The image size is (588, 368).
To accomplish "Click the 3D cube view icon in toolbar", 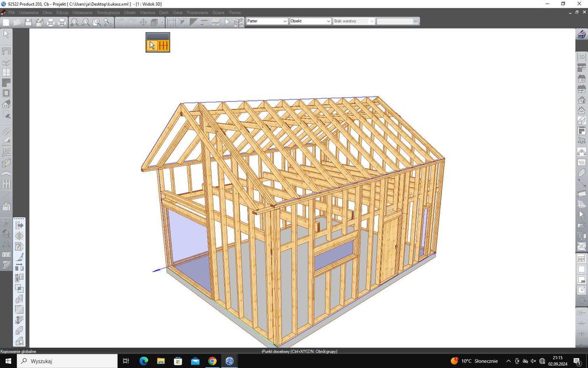I will tap(153, 22).
